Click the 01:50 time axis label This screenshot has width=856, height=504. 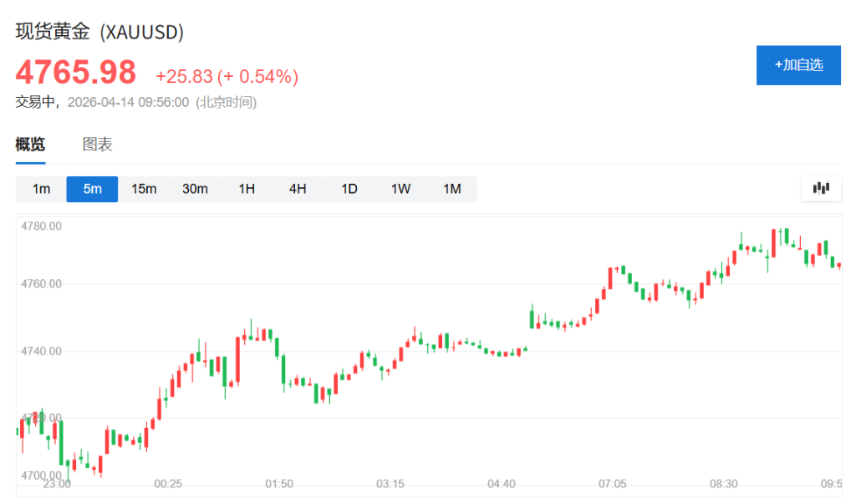click(279, 484)
